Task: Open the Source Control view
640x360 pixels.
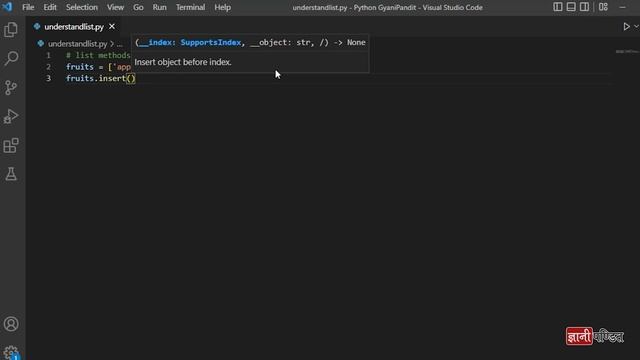Action: click(11, 87)
